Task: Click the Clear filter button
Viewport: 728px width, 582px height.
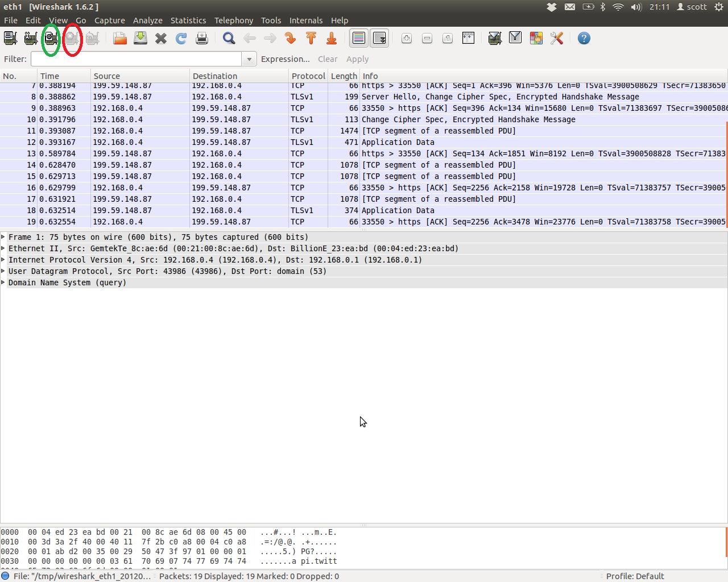Action: 328,59
